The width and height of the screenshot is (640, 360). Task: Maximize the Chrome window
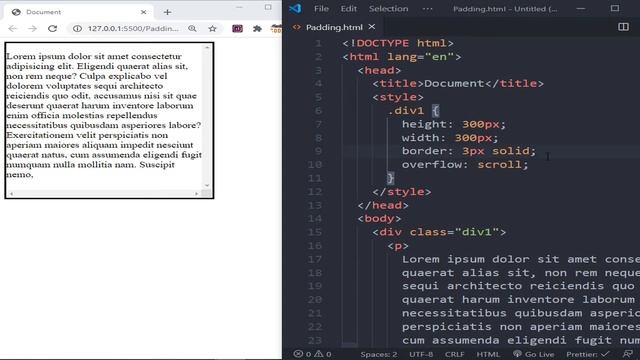coord(268,7)
